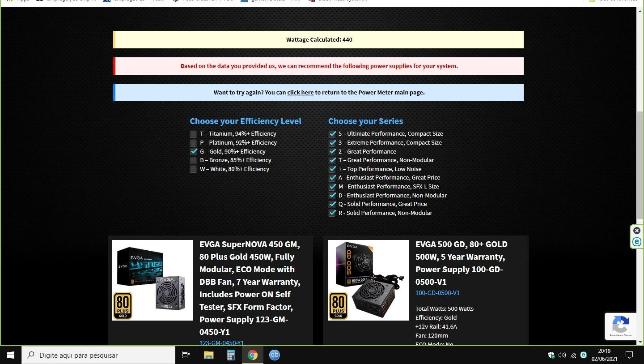
Task: Click the 'Efficiency: Gold' spec line
Action: pyautogui.click(x=436, y=317)
